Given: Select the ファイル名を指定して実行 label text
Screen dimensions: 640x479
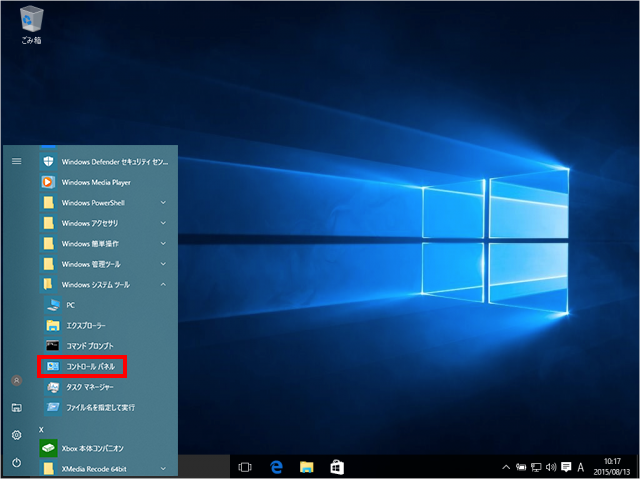Looking at the screenshot, I should tap(100, 407).
